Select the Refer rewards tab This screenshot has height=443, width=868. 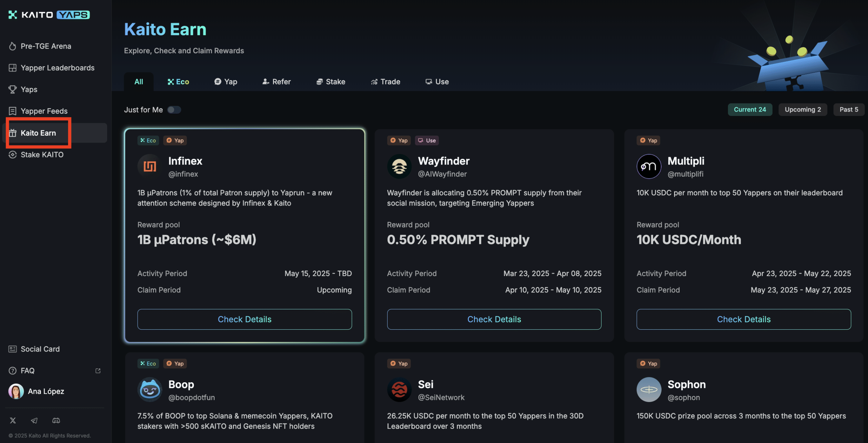[x=276, y=81]
